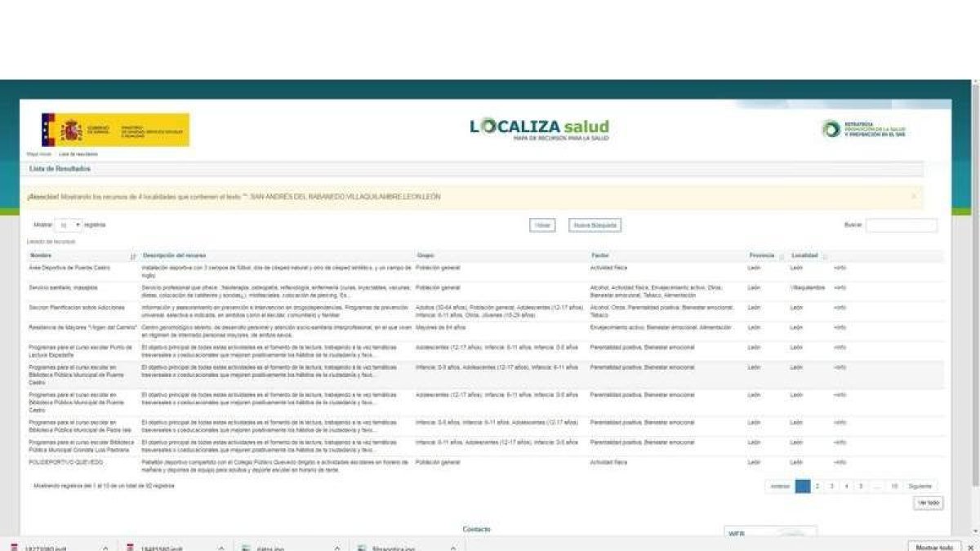The image size is (980, 551).
Task: Open +info for Residencia de Mayores Virgen del Camino
Action: 840,327
